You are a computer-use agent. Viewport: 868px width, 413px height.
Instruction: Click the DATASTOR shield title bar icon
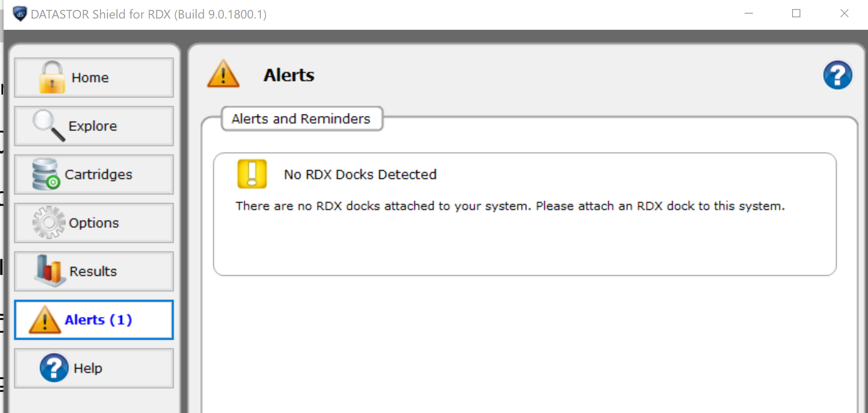coord(20,14)
